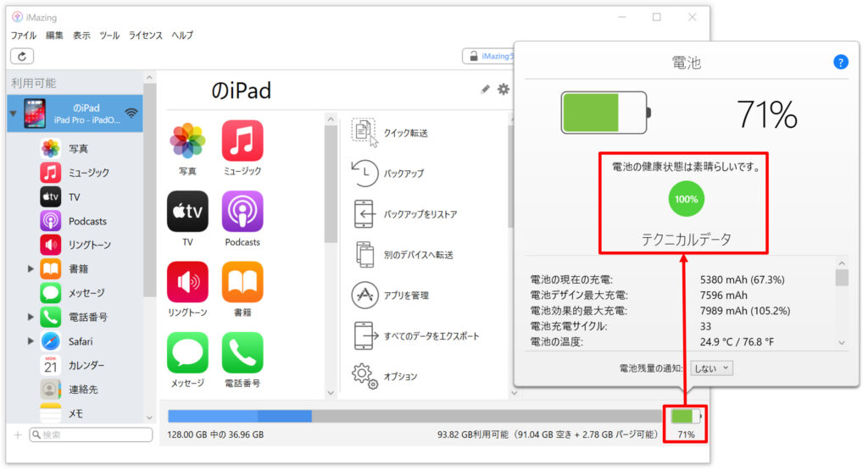The image size is (868, 470).
Task: Collapse the iPad device tree arrow
Action: [14, 113]
